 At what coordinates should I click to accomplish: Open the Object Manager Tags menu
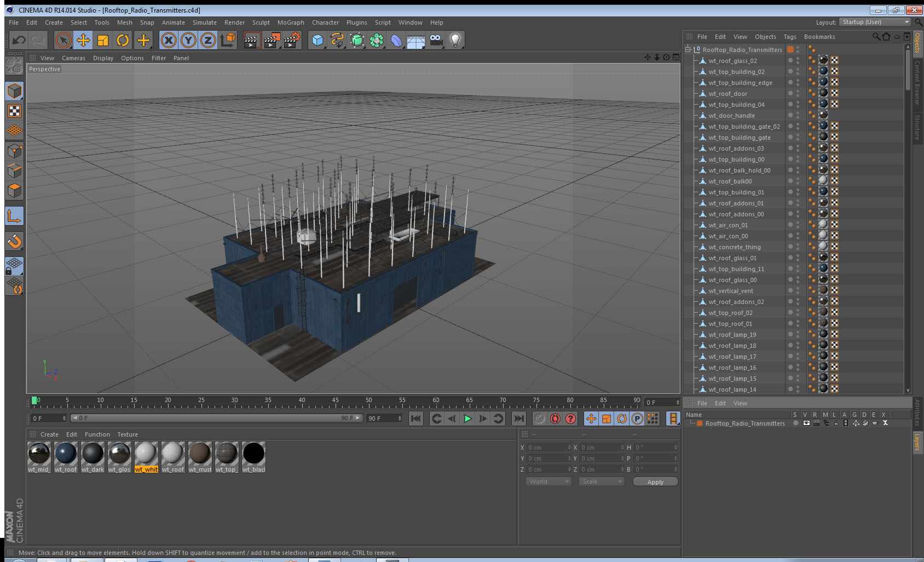[x=790, y=37]
